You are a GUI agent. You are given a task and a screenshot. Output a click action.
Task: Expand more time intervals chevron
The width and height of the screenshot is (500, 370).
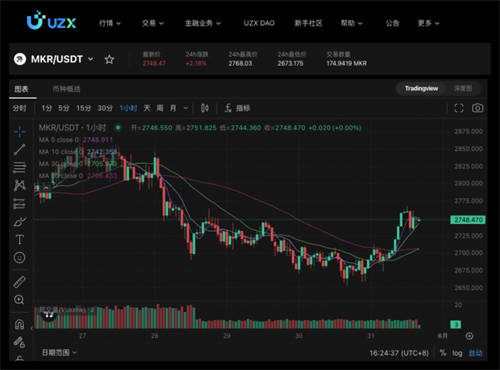tap(186, 108)
